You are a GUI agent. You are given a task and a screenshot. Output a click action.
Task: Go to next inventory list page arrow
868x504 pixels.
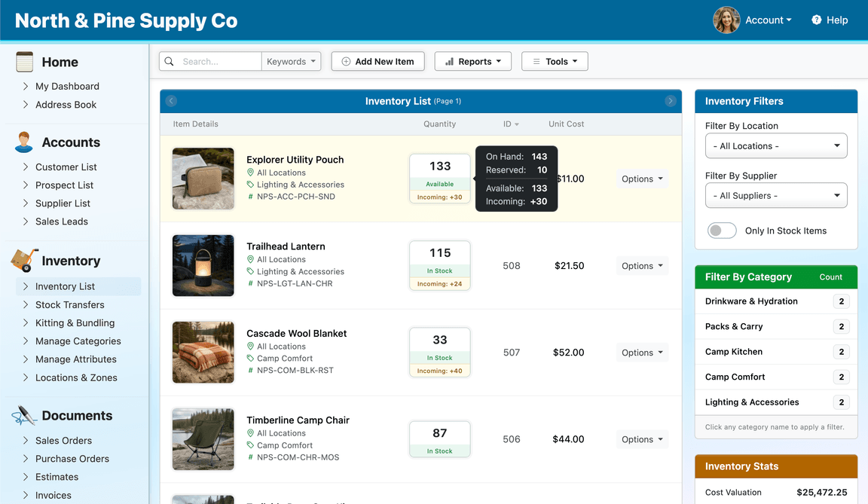pyautogui.click(x=671, y=101)
